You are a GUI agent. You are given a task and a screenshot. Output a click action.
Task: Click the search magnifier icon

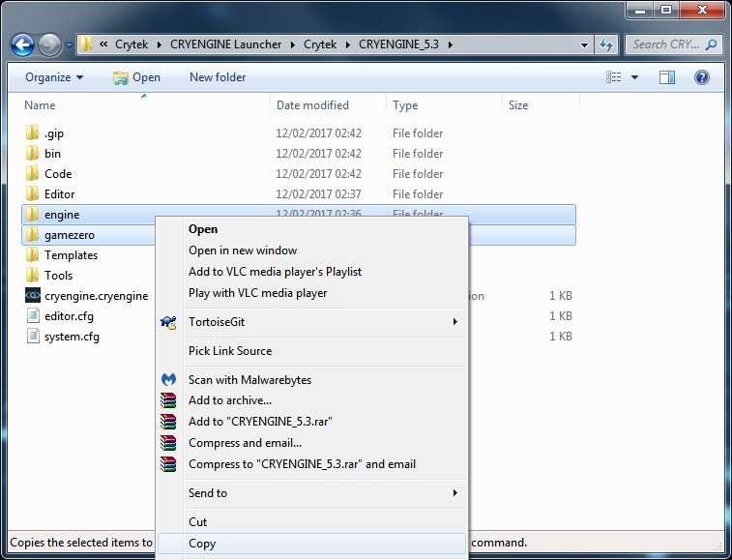pos(711,44)
